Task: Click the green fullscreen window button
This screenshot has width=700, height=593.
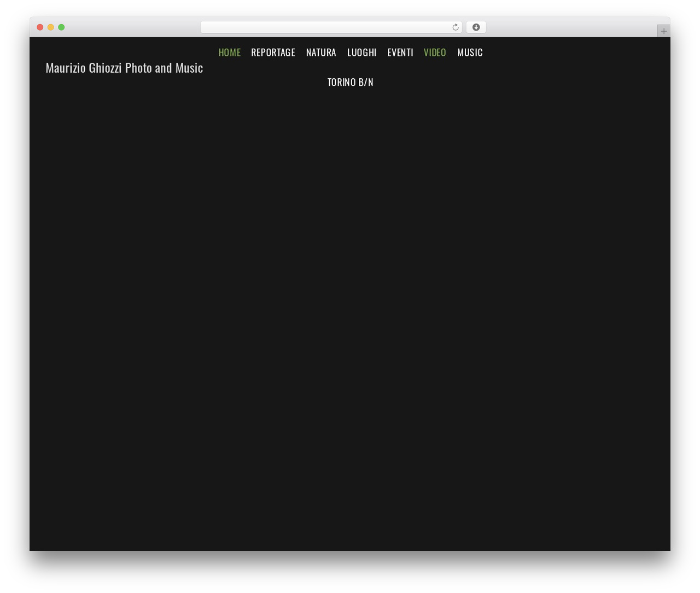Action: [61, 27]
